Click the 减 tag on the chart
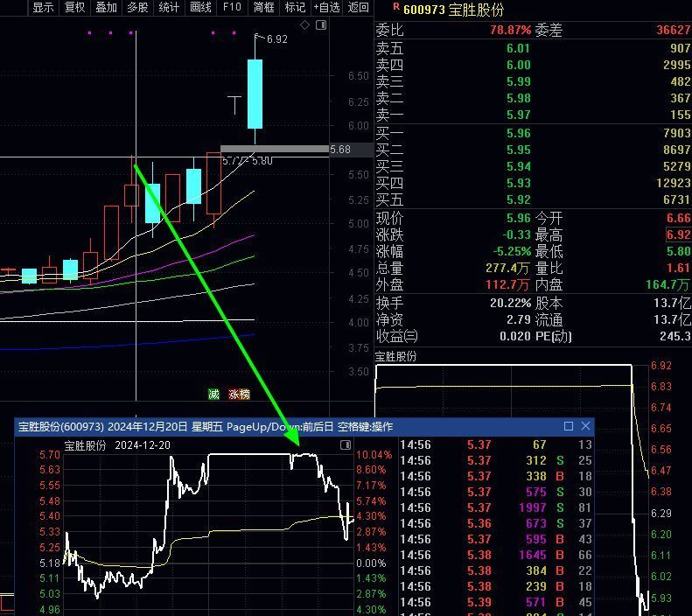692x616 pixels. point(214,394)
